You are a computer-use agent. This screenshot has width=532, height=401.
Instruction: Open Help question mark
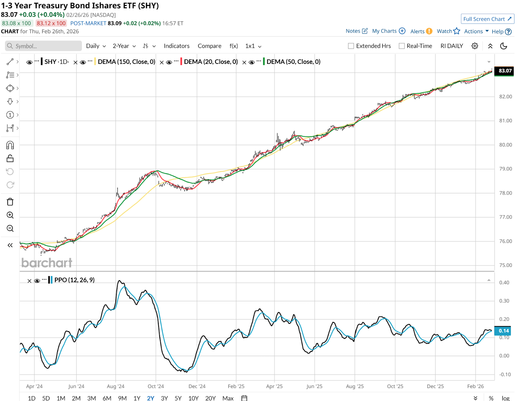[x=502, y=32]
